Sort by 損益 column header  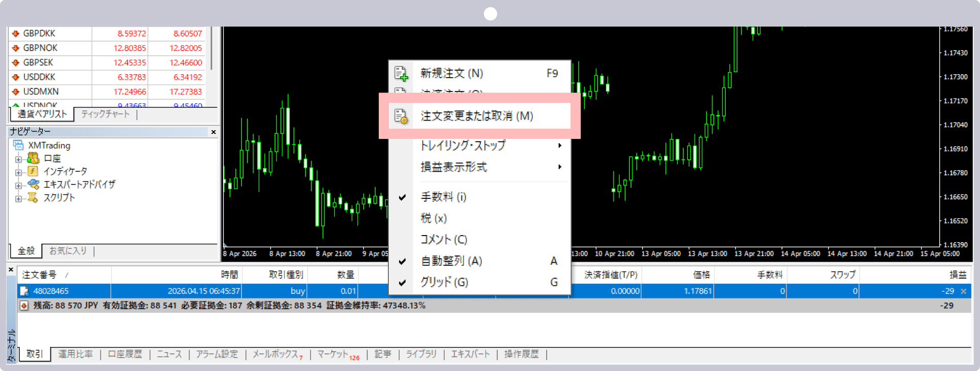tap(915, 275)
